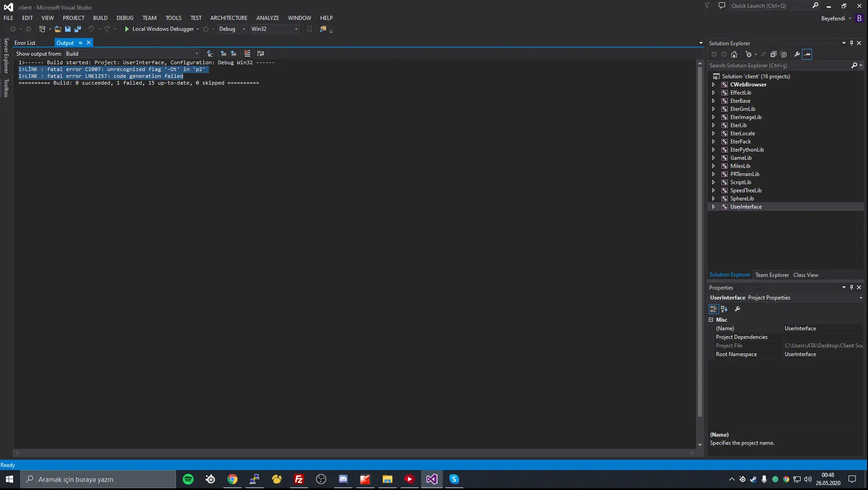Clear all output with the red X icon
The width and height of the screenshot is (868, 490).
[247, 53]
